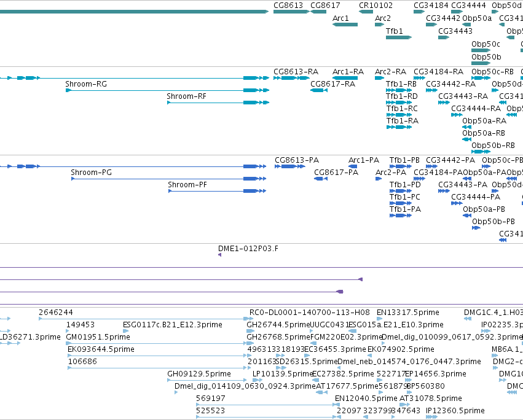Select the CG34444 gene label
This screenshot has height=420, width=523.
[x=468, y=6]
